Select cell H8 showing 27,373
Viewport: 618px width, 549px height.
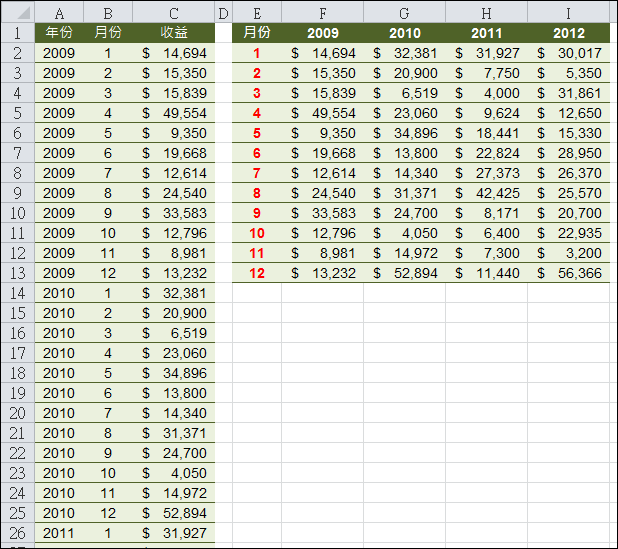(487, 173)
